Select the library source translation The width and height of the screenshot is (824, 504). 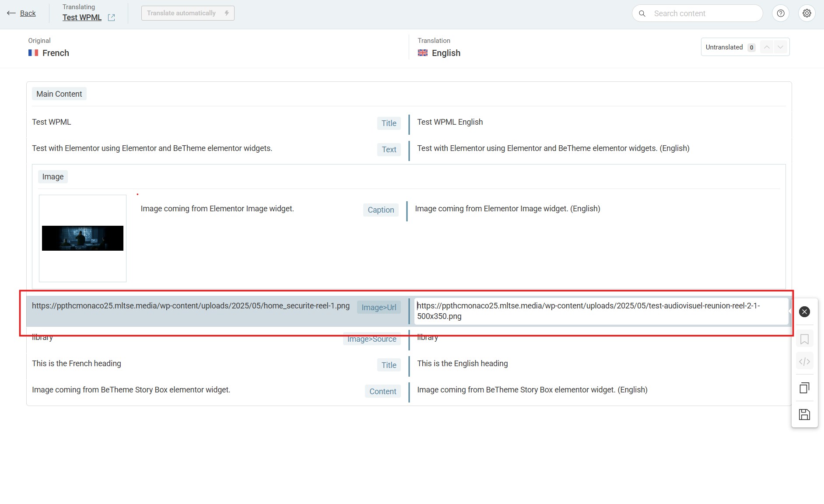tap(428, 337)
